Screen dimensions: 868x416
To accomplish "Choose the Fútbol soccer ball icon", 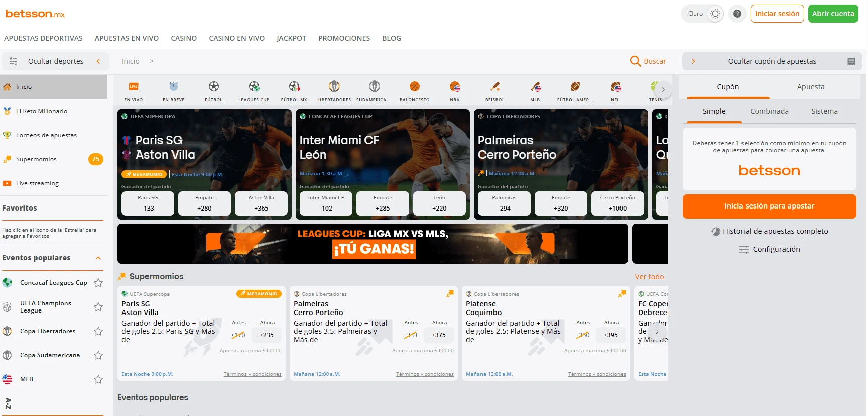I will click(x=214, y=87).
